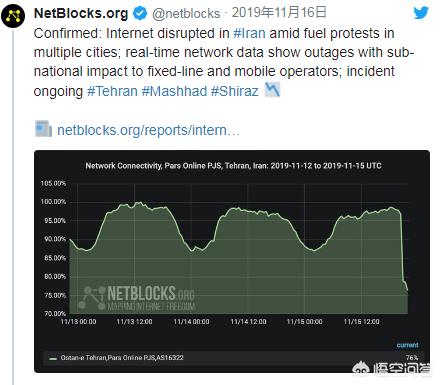Click the document icon beside the netblocks.org link
The width and height of the screenshot is (441, 385).
pyautogui.click(x=44, y=129)
